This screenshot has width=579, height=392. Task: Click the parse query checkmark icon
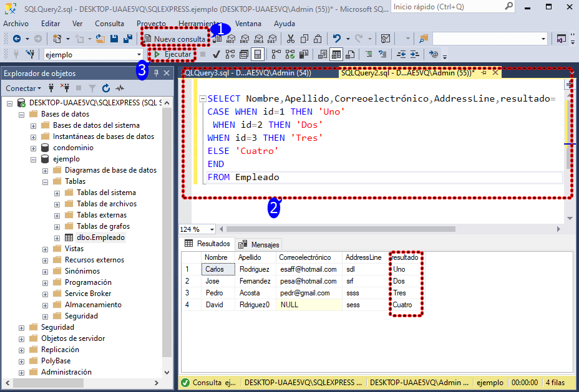(215, 54)
